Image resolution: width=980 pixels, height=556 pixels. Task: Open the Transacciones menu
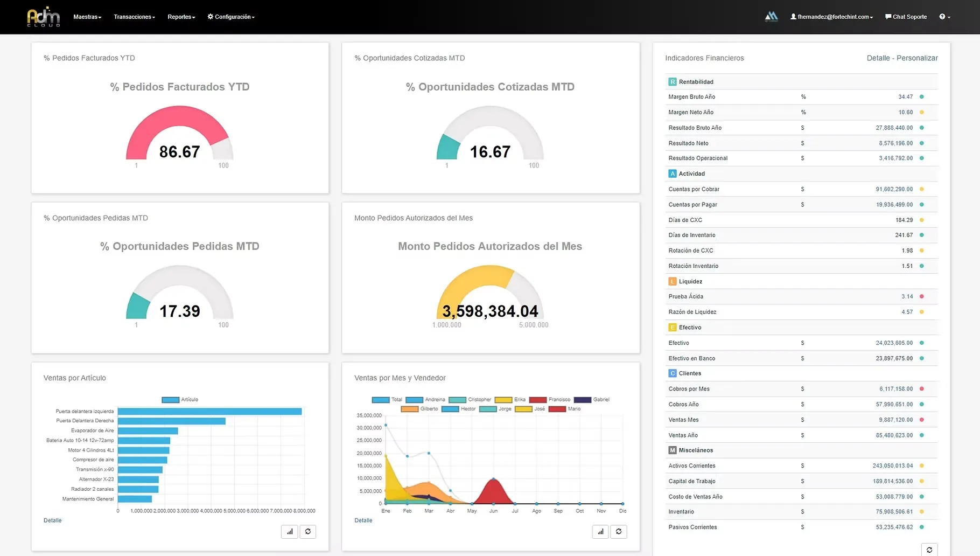pyautogui.click(x=134, y=17)
